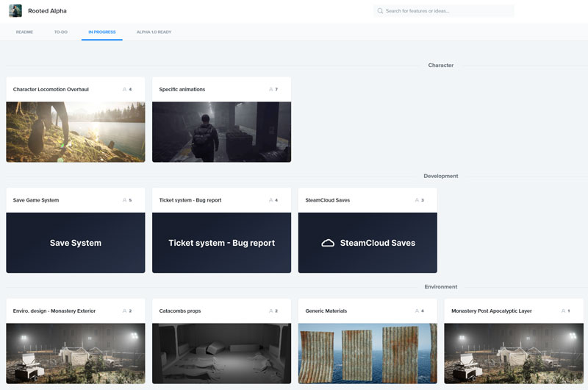Click follower icon on Monastery Post Apocalyptic Layer
The width and height of the screenshot is (588, 390).
point(563,311)
